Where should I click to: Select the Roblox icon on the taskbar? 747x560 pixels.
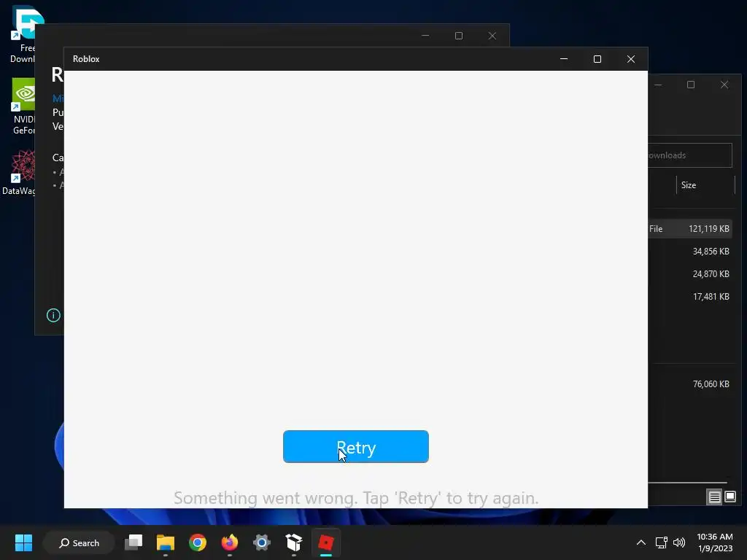pyautogui.click(x=326, y=542)
